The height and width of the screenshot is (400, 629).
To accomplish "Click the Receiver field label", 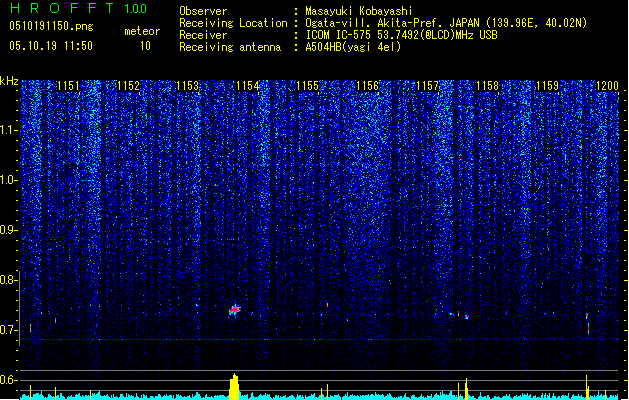I will pyautogui.click(x=203, y=35).
